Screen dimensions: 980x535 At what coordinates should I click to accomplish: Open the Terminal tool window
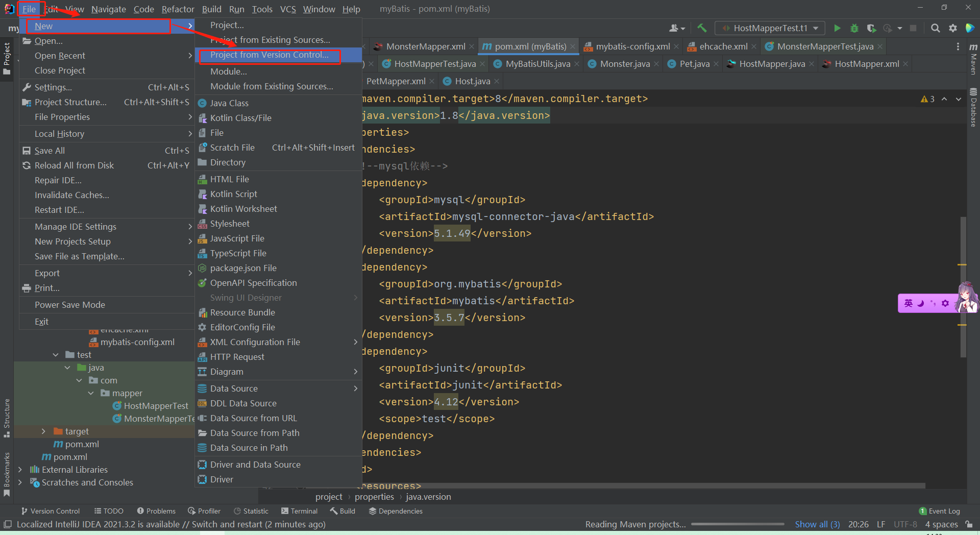coord(300,511)
